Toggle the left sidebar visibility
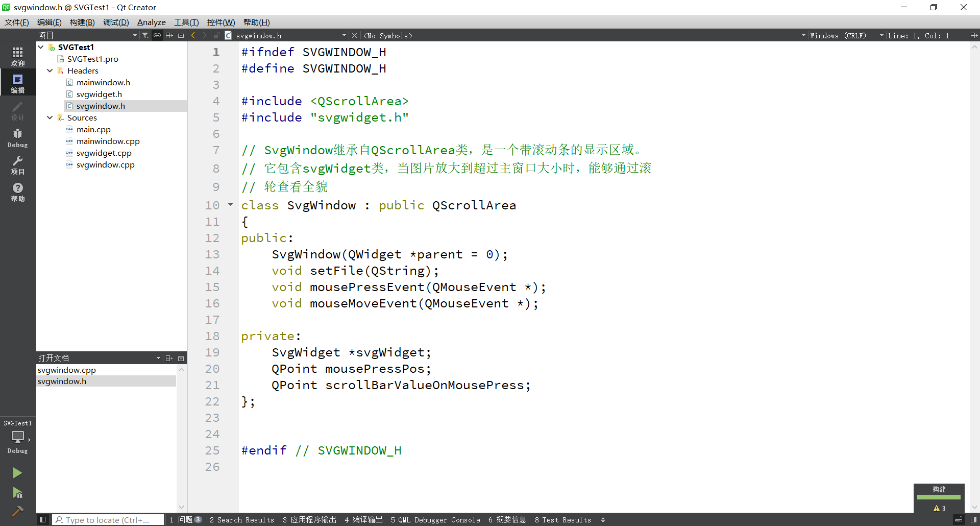Viewport: 980px width, 526px height. pos(43,519)
